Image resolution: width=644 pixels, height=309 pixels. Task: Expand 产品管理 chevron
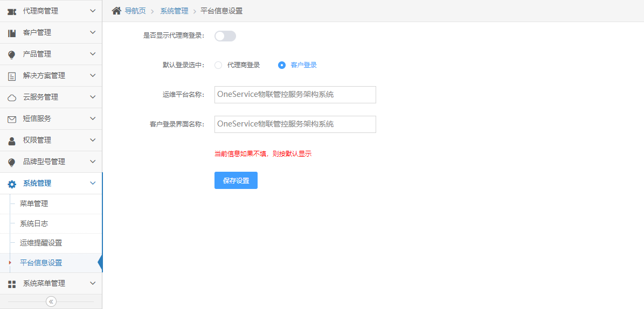pos(93,54)
